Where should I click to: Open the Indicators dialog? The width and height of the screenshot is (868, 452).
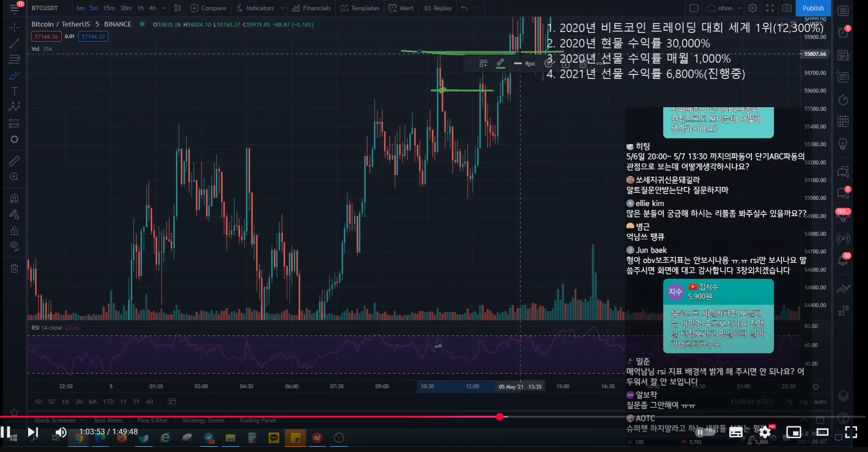[255, 8]
